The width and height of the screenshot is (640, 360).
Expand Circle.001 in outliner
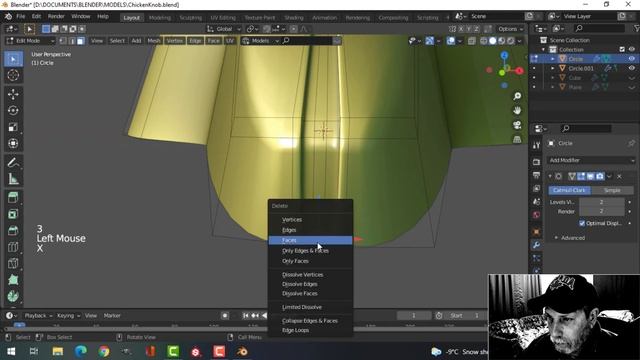[x=553, y=68]
